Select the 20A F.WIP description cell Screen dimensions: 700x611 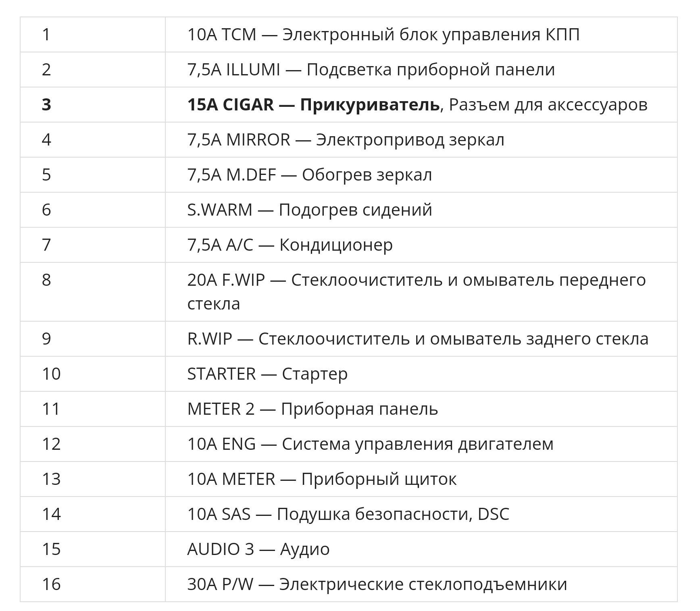[x=416, y=291]
